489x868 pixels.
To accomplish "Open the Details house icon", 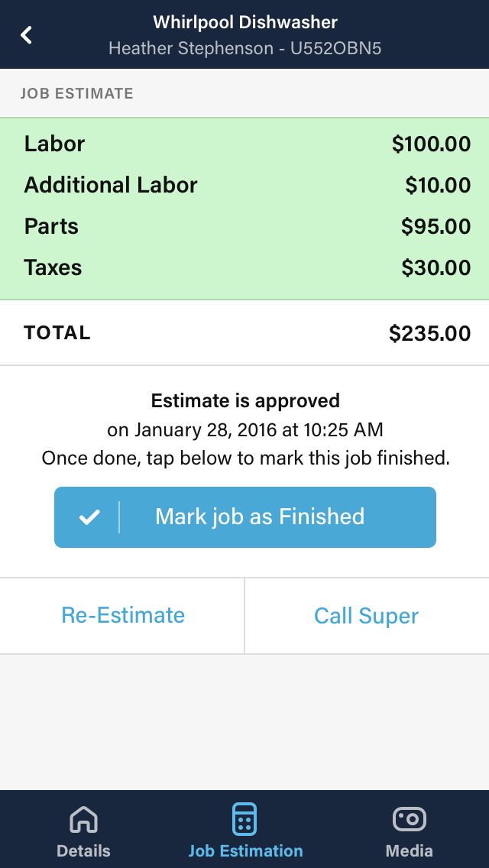I will click(83, 819).
